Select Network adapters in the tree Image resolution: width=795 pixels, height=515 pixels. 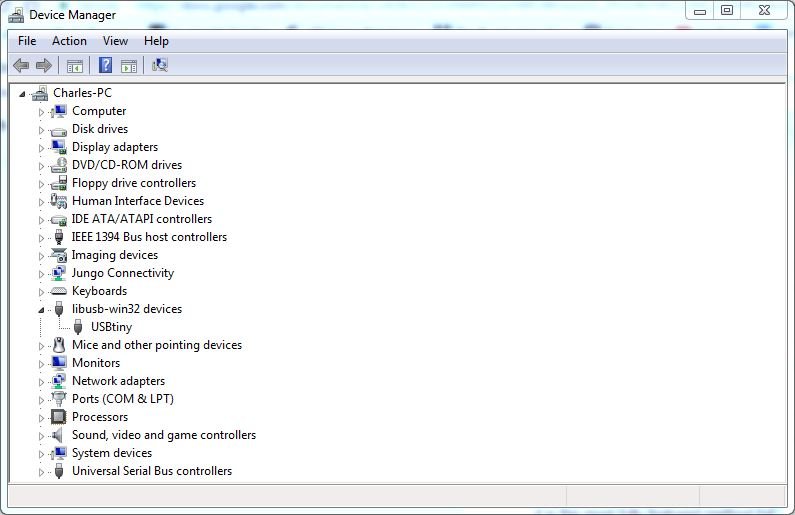118,381
